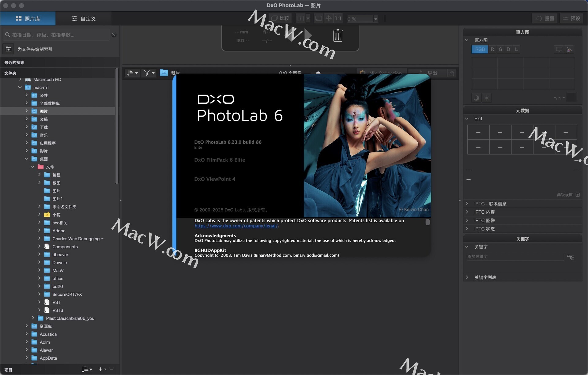
Task: Click the index folder icon
Action: (x=9, y=49)
